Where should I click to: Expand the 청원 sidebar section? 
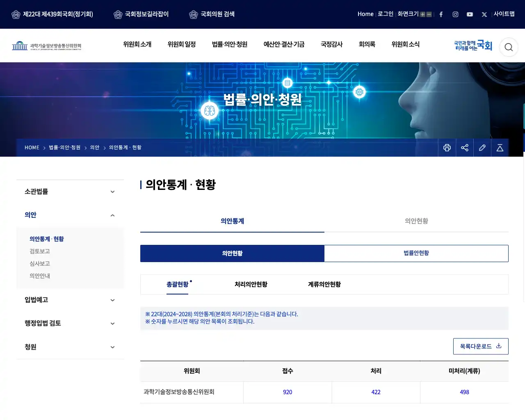[70, 347]
